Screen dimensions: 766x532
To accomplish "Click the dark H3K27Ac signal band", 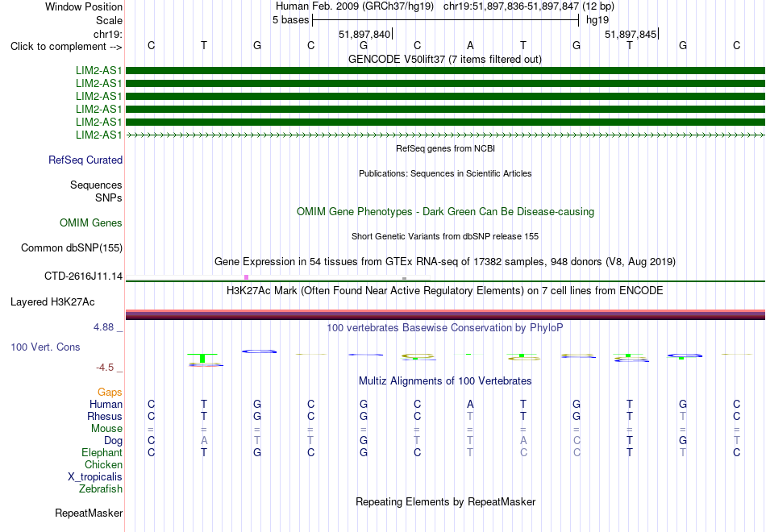I will (445, 316).
